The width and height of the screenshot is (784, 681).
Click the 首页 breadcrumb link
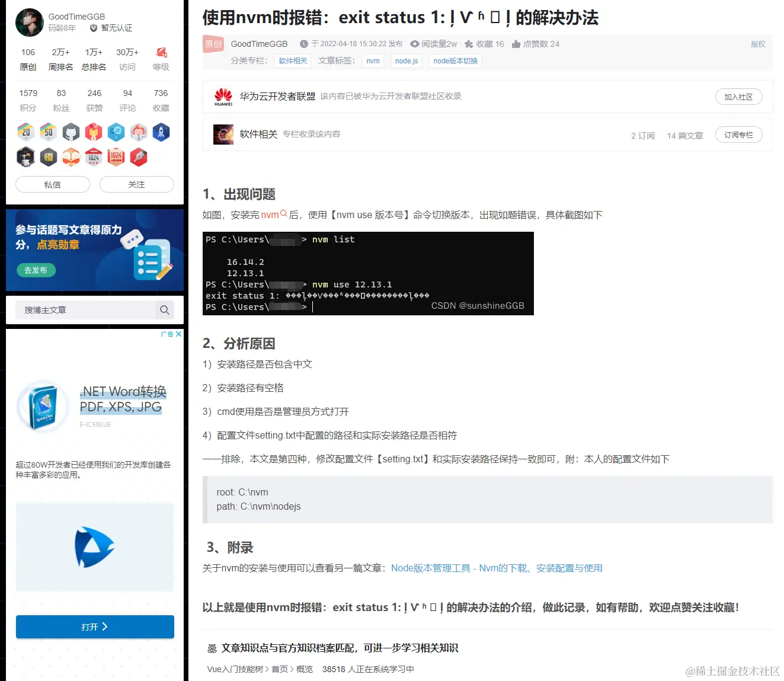point(280,669)
